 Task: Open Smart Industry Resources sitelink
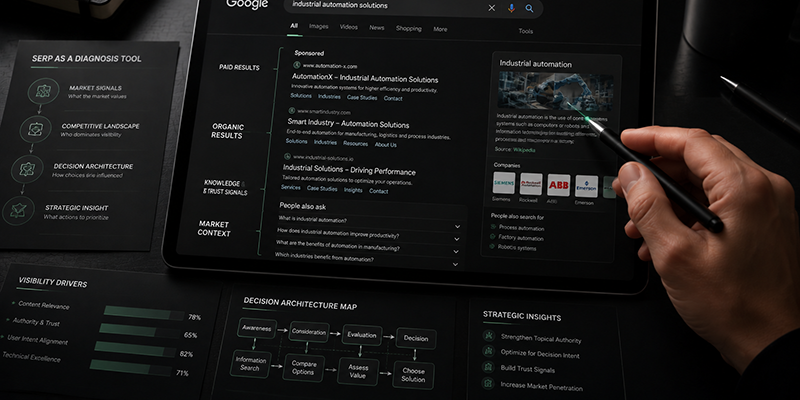355,144
